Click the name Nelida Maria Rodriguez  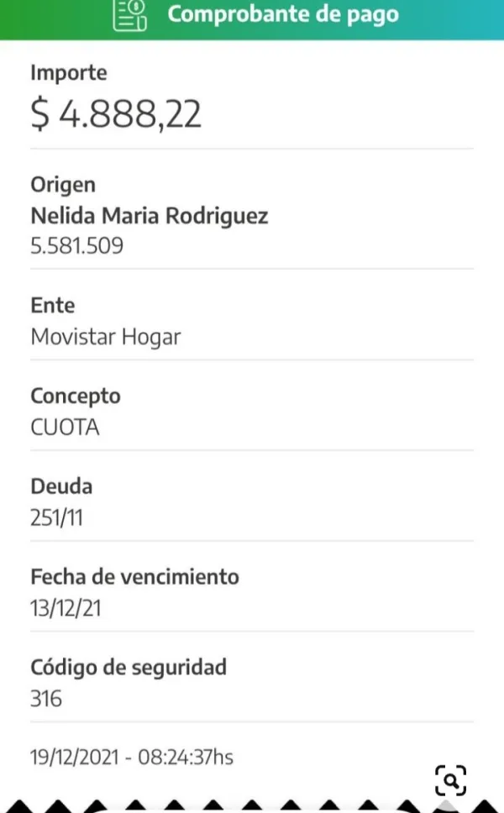click(x=150, y=216)
